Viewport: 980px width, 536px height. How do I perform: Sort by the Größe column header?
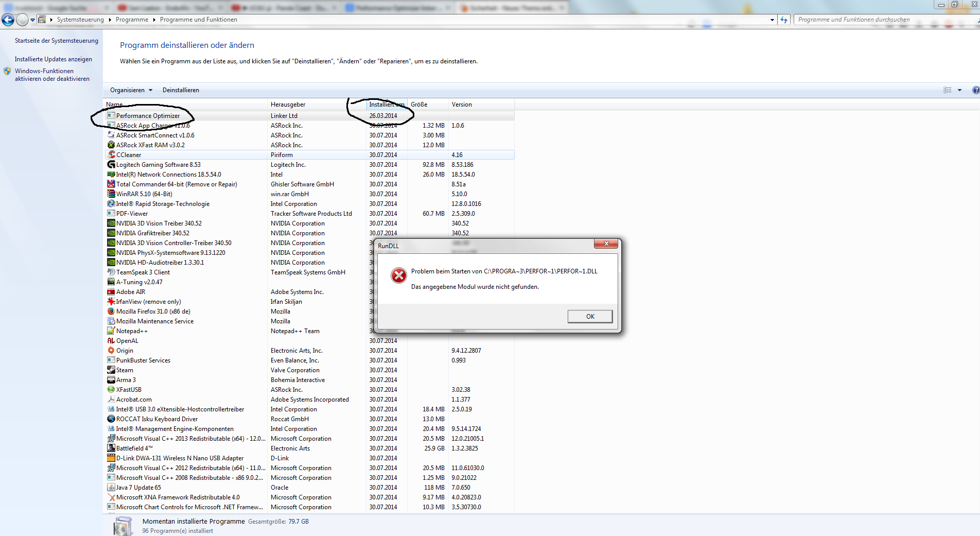(428, 105)
